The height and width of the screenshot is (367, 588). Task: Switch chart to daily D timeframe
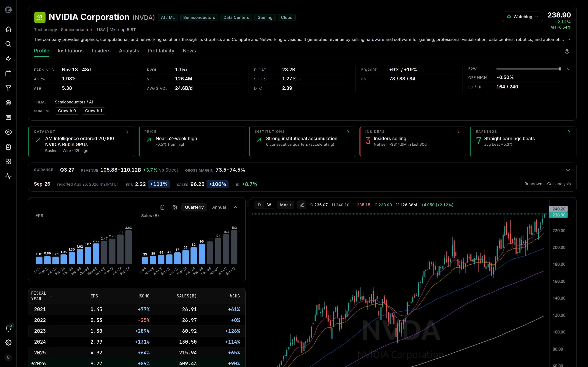[259, 205]
